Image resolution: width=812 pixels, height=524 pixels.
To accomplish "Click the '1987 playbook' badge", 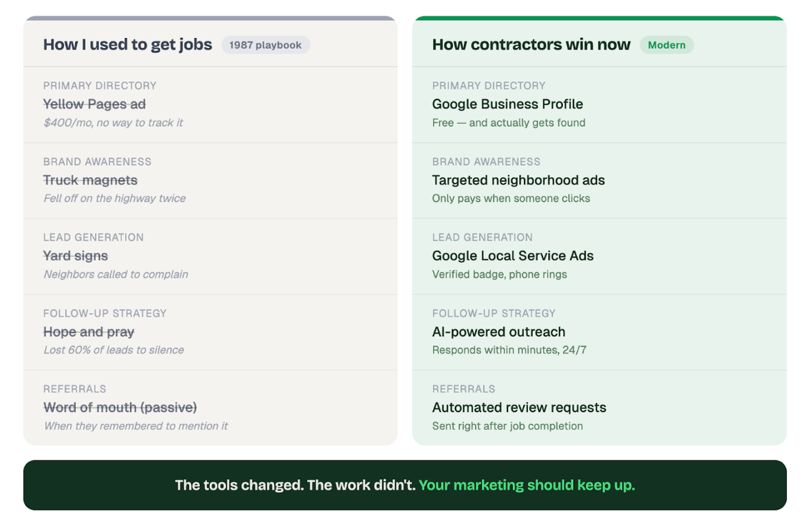I will [265, 45].
